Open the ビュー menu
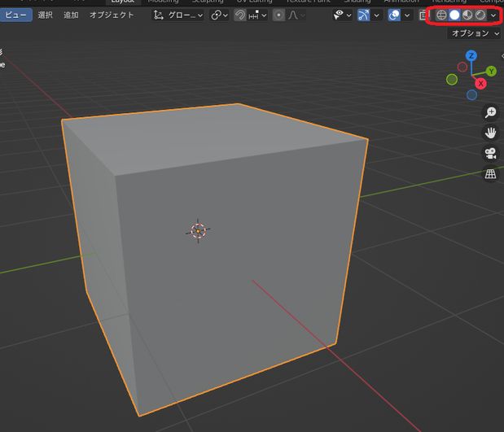 15,15
